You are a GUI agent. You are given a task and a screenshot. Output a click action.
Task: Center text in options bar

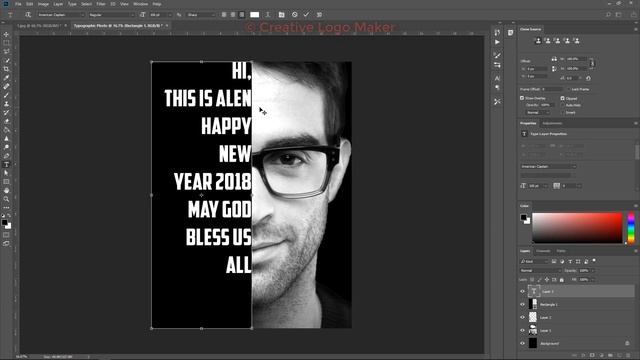click(x=233, y=15)
